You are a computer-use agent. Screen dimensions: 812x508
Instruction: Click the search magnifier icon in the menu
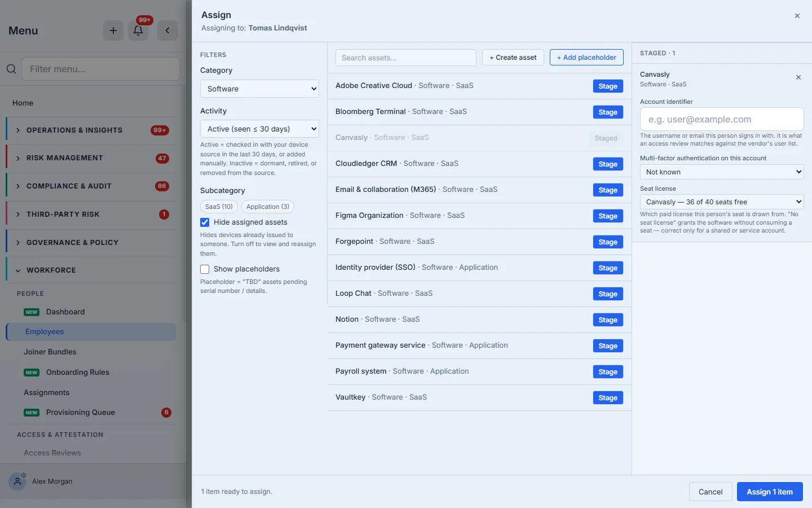[11, 69]
